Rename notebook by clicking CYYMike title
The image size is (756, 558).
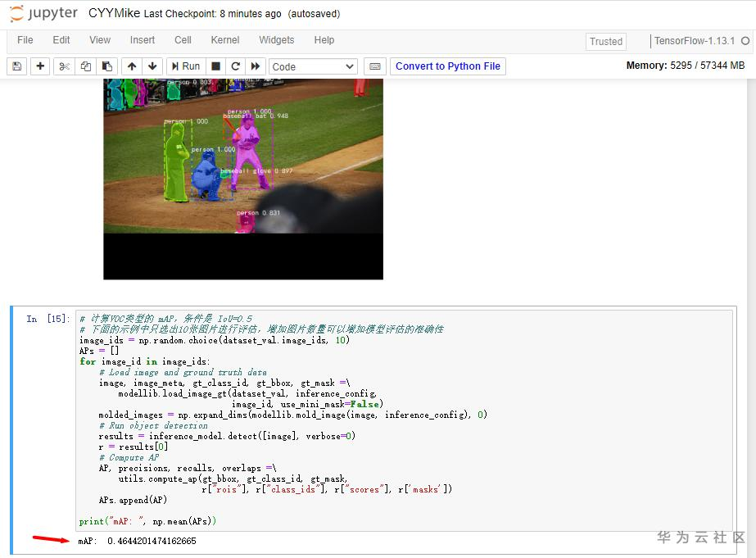tap(115, 13)
